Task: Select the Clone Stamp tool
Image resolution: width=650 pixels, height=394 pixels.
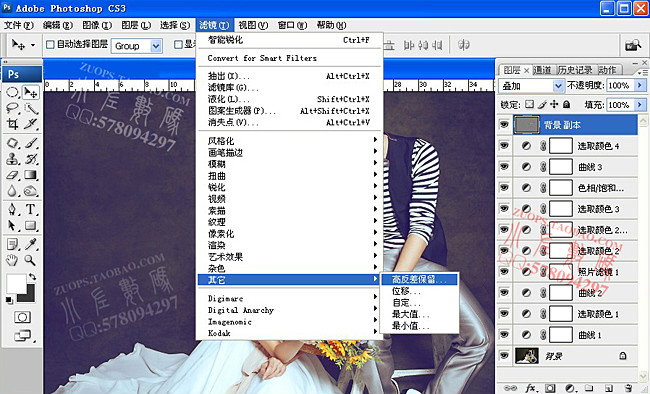Action: [x=12, y=159]
